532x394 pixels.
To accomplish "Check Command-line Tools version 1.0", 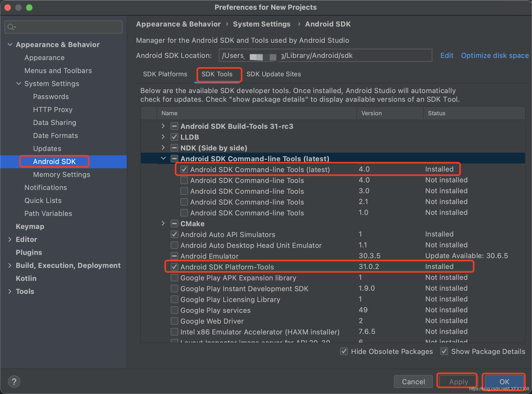I will click(x=184, y=213).
